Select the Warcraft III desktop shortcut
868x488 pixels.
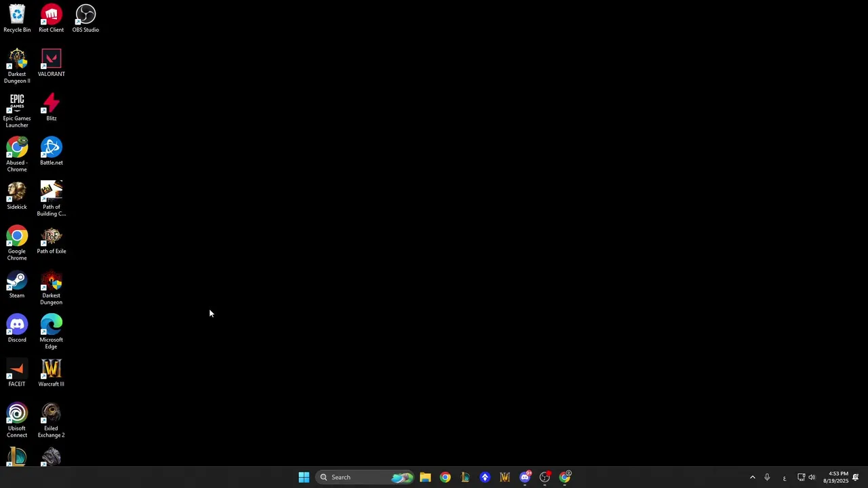(52, 373)
